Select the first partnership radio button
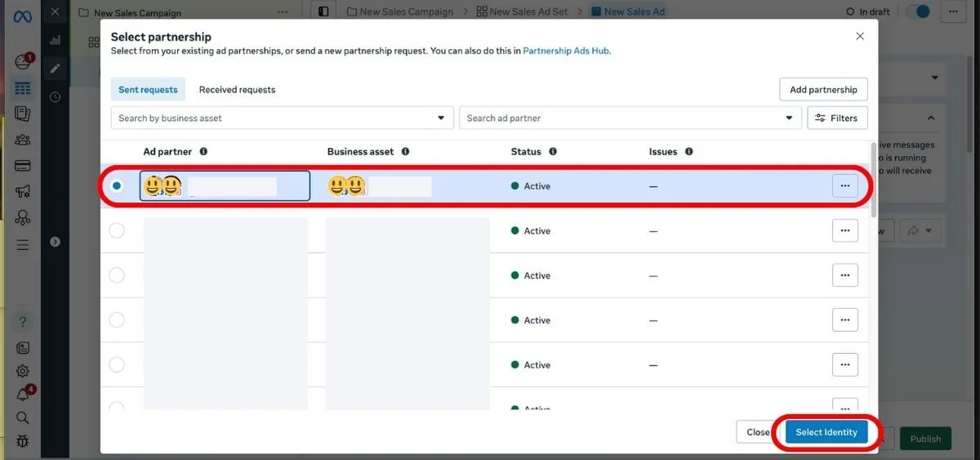 [117, 186]
